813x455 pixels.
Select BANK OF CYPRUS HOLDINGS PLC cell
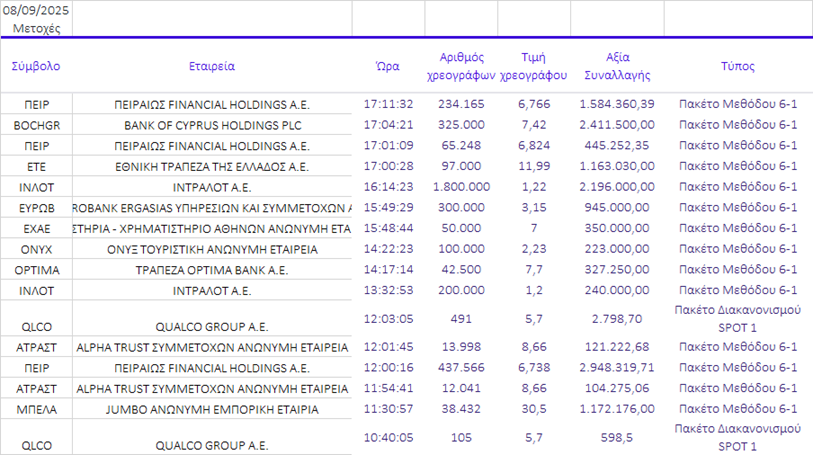(x=212, y=125)
